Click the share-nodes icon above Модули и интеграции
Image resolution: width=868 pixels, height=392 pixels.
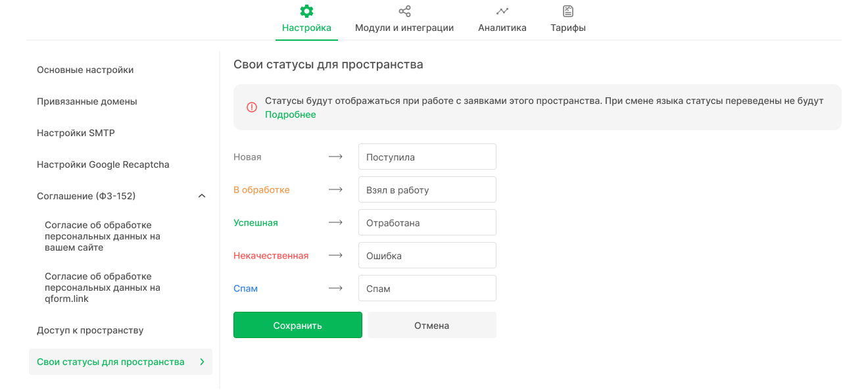pyautogui.click(x=404, y=11)
